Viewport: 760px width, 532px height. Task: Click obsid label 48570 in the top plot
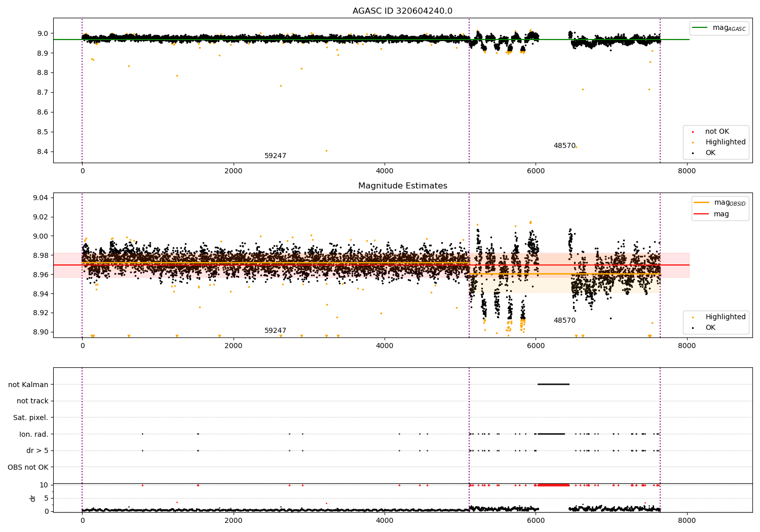[564, 146]
